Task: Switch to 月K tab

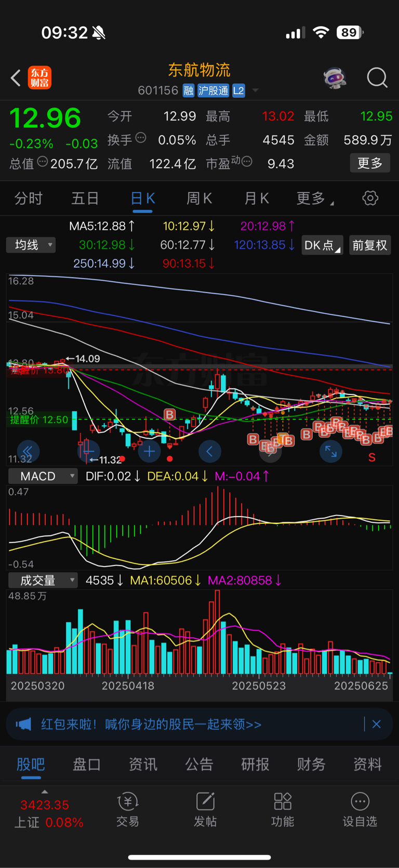Action: tap(256, 199)
